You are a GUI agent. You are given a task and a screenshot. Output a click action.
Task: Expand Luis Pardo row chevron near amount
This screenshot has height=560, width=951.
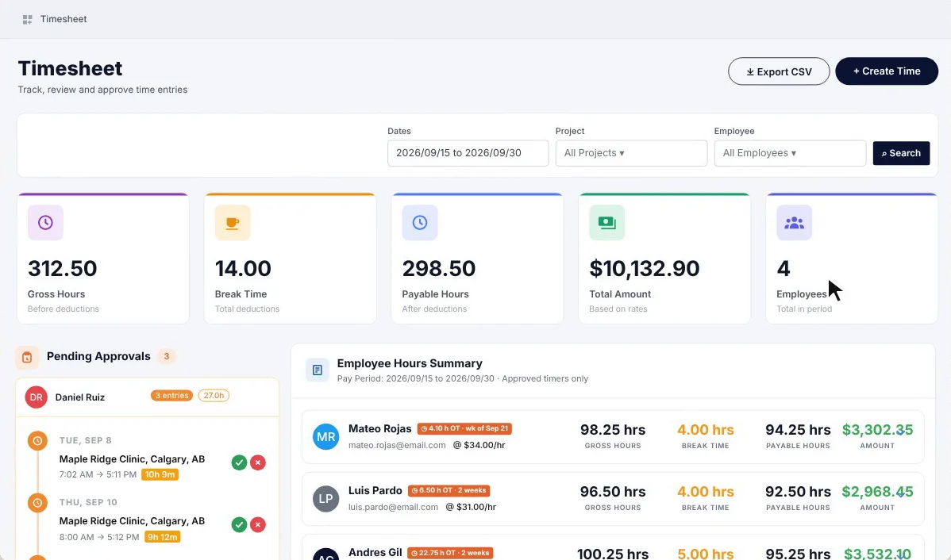tap(901, 494)
